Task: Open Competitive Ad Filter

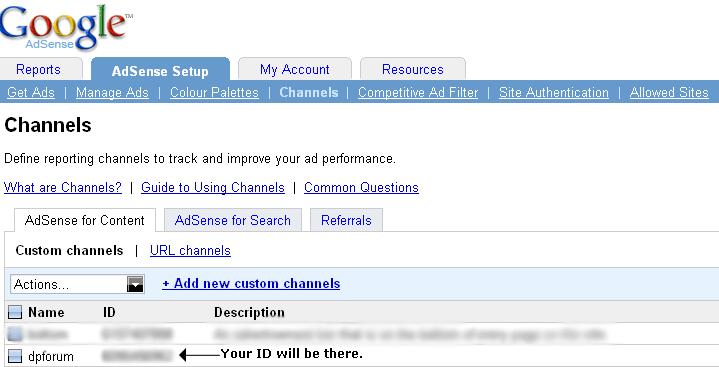Action: [x=418, y=92]
